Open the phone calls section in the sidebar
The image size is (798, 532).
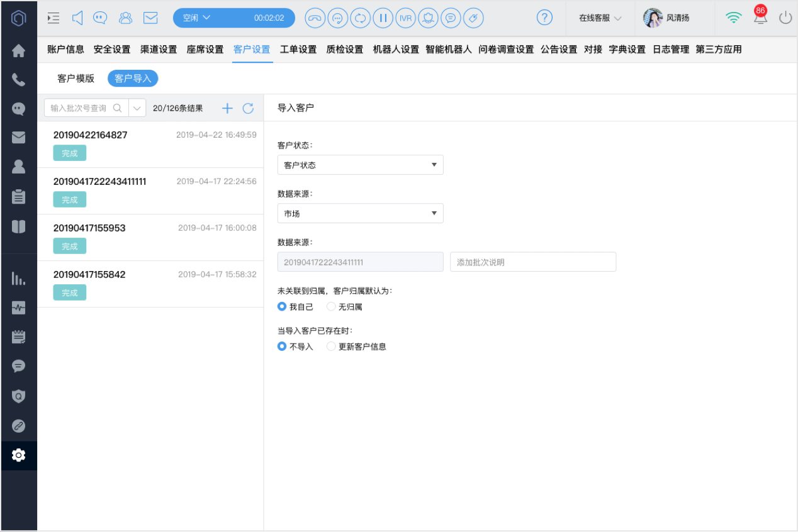[x=19, y=80]
